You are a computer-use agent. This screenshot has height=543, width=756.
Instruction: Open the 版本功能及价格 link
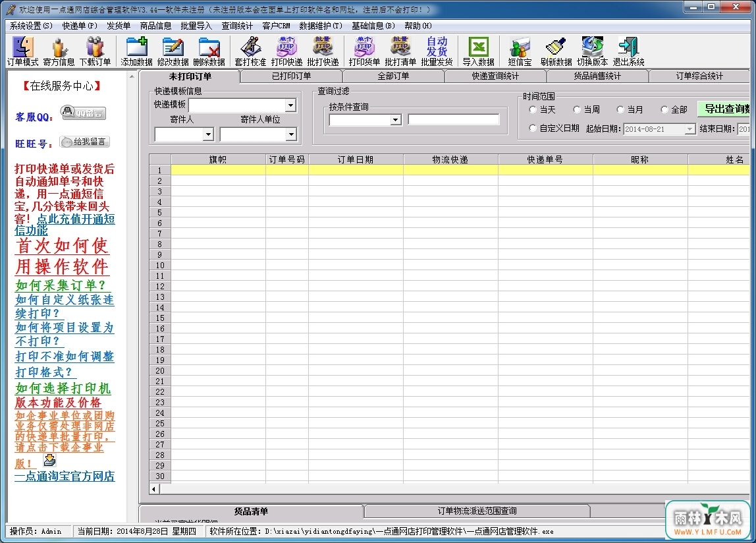pos(59,403)
